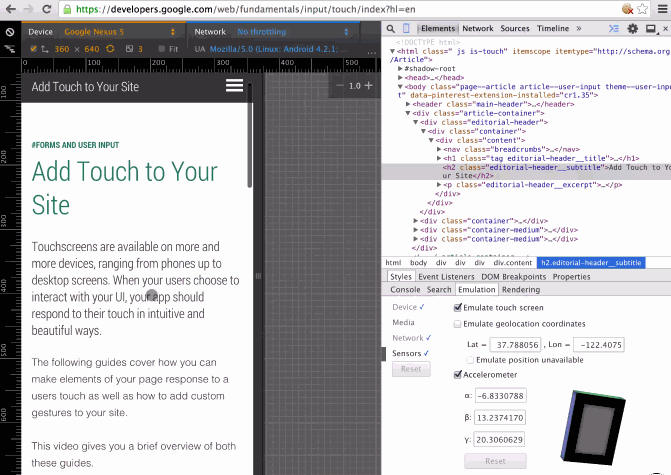Click the inspect element magnifier icon
Viewport: 671px width, 475px height.
pos(391,29)
